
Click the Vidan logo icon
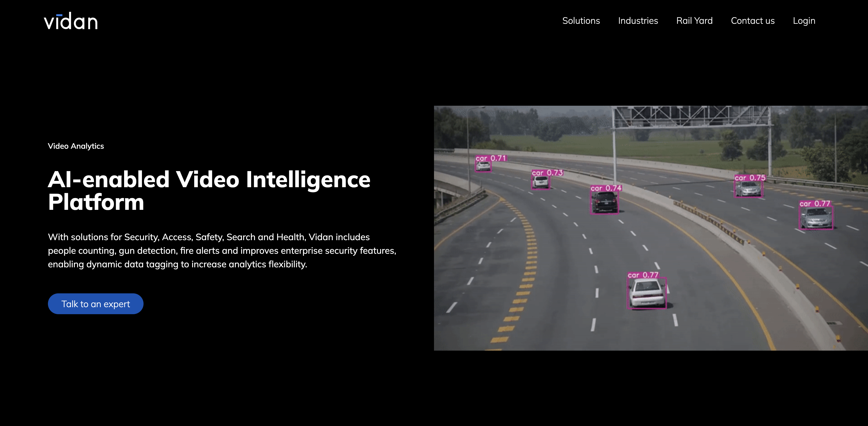click(x=71, y=21)
